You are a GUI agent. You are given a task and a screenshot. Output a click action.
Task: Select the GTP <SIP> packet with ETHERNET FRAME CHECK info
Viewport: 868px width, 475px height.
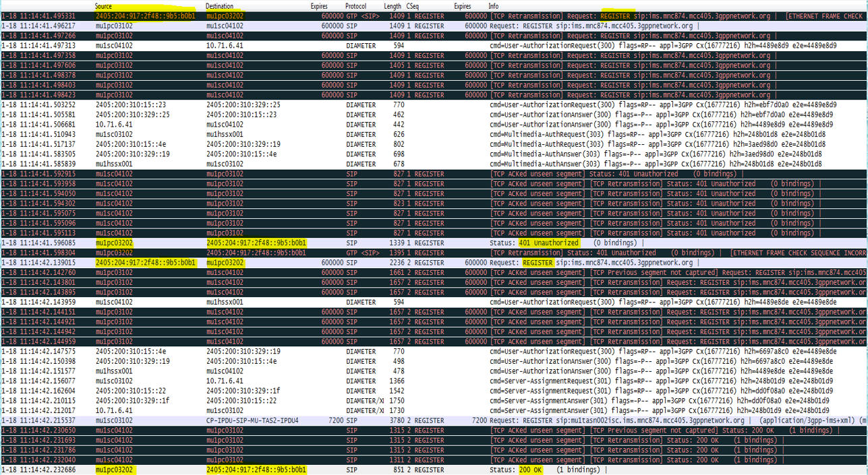coord(270,251)
